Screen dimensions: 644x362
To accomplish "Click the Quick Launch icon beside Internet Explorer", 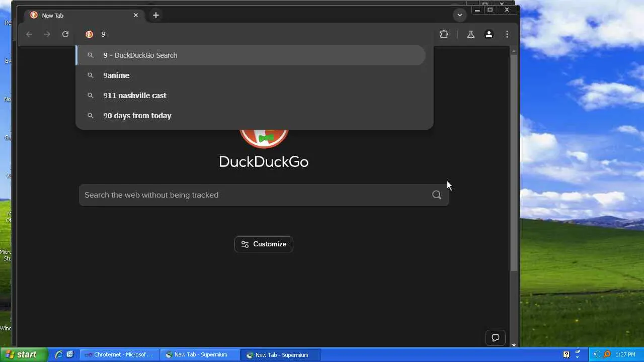I will tap(70, 354).
